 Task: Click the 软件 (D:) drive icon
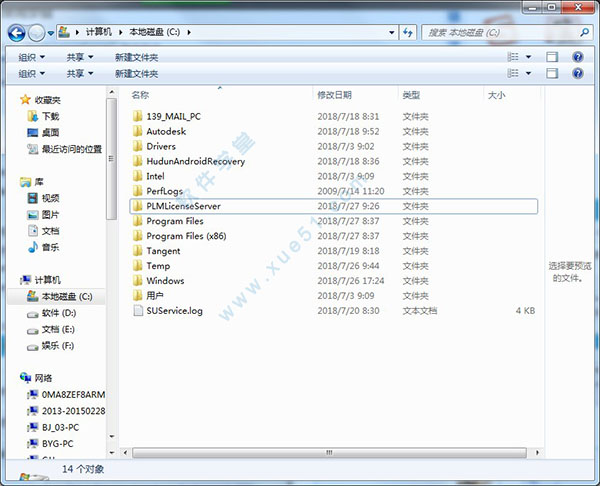(x=33, y=313)
